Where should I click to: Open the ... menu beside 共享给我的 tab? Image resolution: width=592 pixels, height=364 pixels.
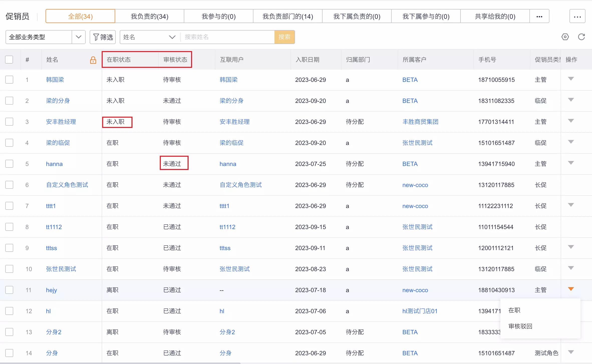point(539,16)
